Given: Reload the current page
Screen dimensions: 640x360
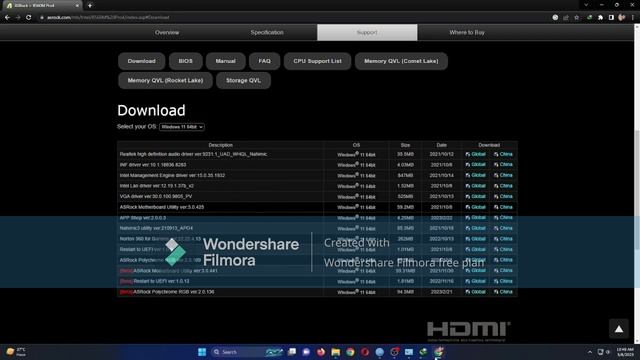Looking at the screenshot, I should (x=29, y=18).
